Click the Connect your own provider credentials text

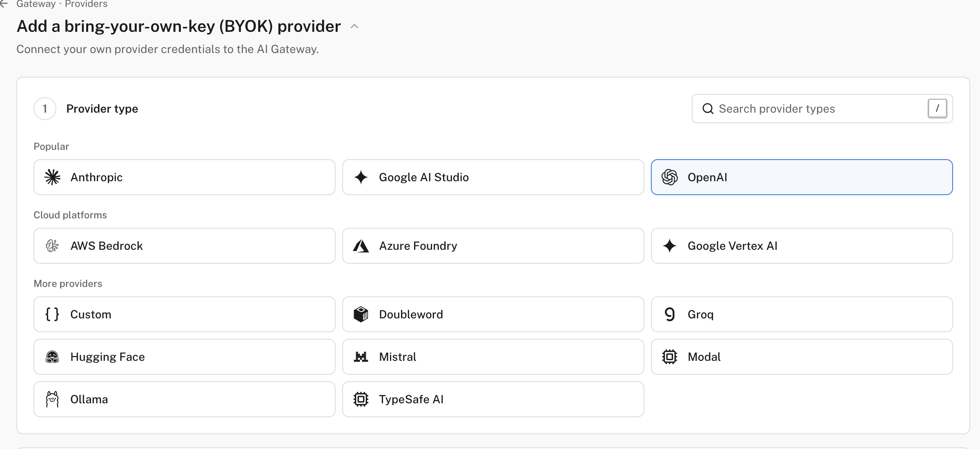tap(167, 49)
